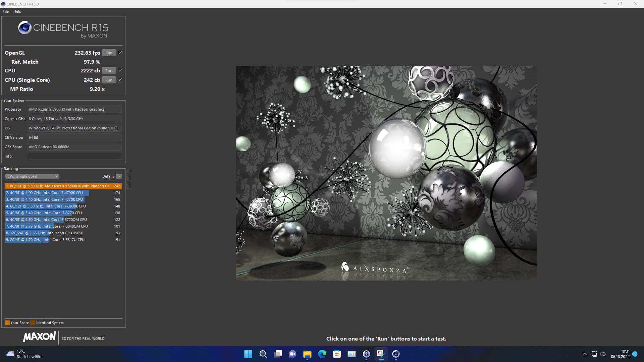Open the File menu

[6, 11]
